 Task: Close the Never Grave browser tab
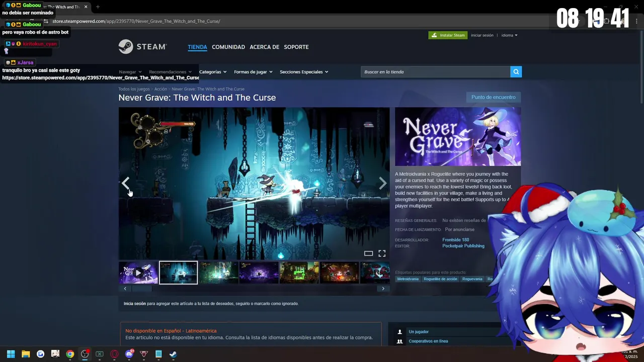86,7
